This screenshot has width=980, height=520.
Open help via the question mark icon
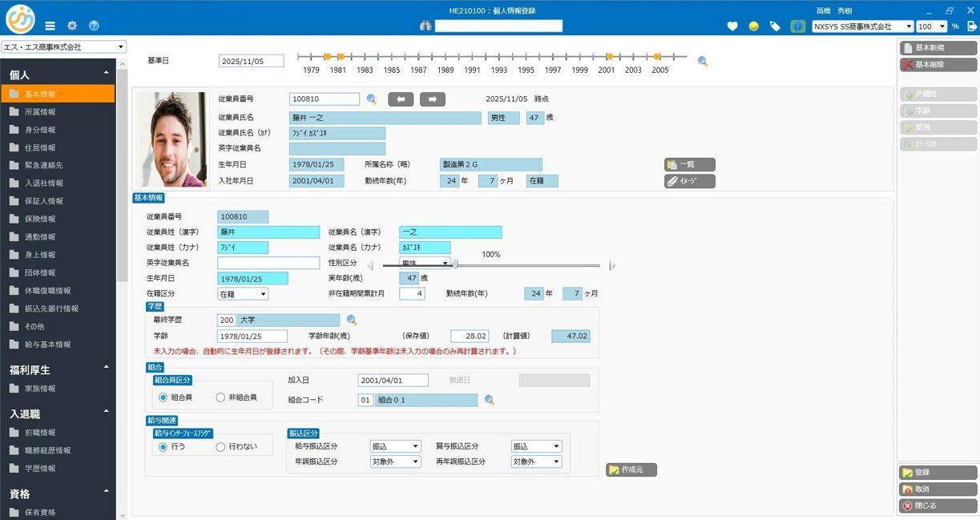94,26
